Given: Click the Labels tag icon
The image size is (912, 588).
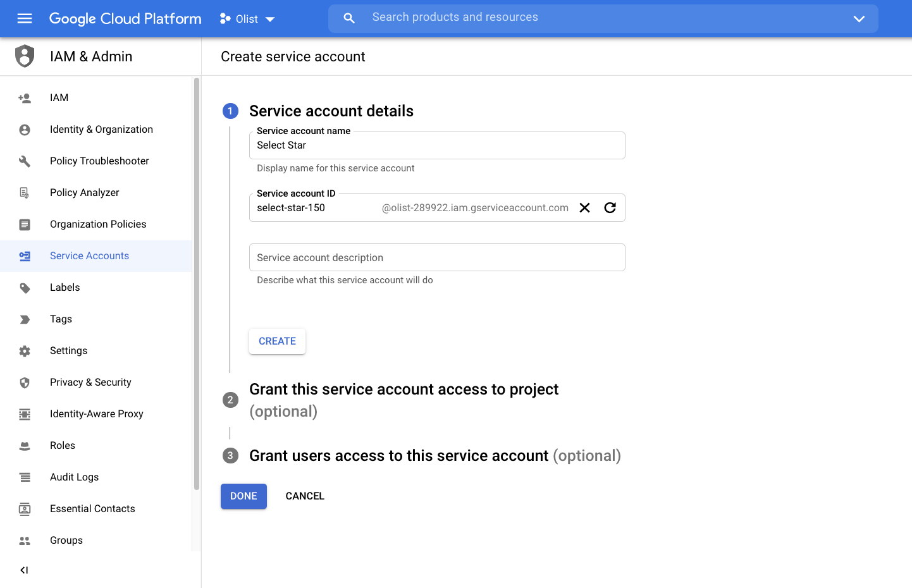Looking at the screenshot, I should (x=25, y=288).
